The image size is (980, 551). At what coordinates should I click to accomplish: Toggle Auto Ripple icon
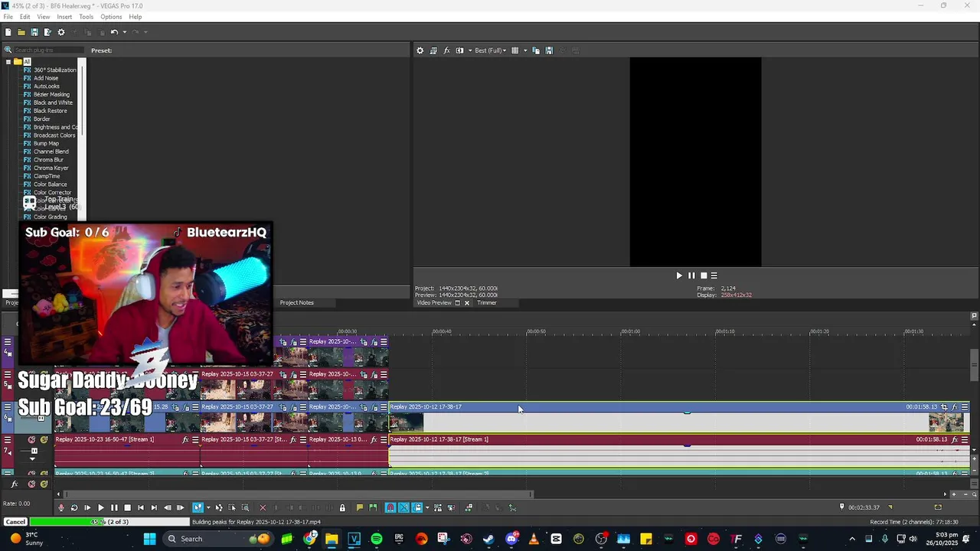[416, 507]
